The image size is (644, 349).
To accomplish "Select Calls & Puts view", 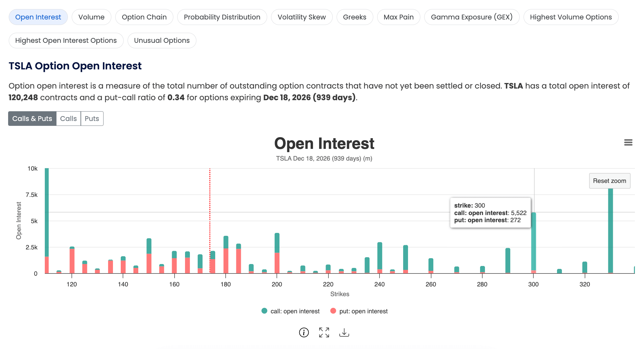I will tap(32, 119).
